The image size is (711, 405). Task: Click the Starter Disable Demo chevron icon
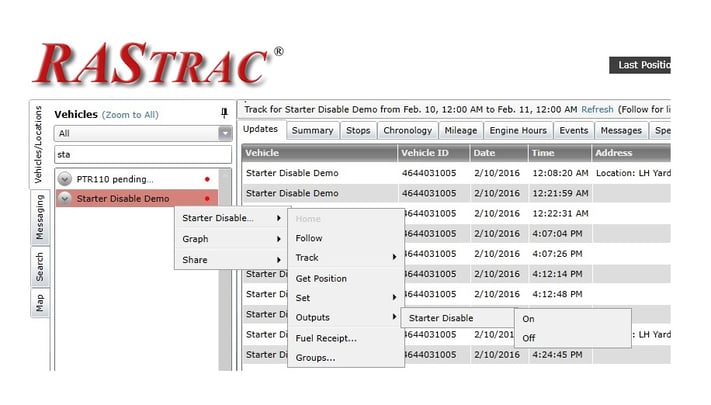65,198
